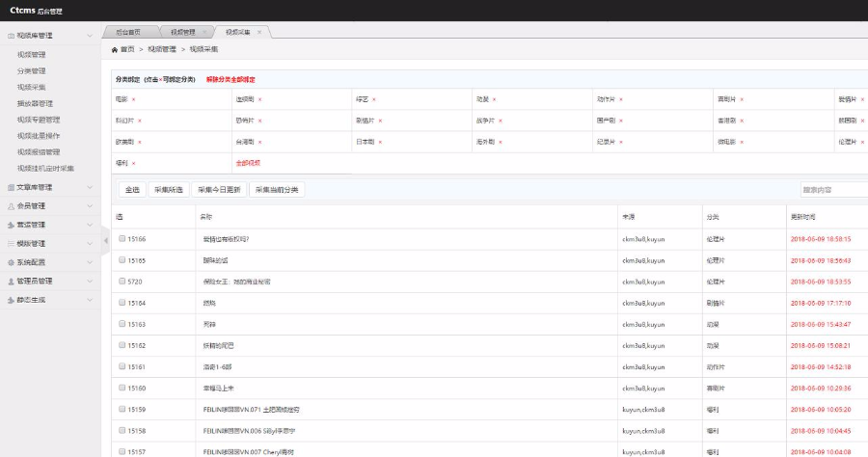This screenshot has height=457, width=868.
Task: Click the 系统配置 gear icon
Action: (x=11, y=263)
